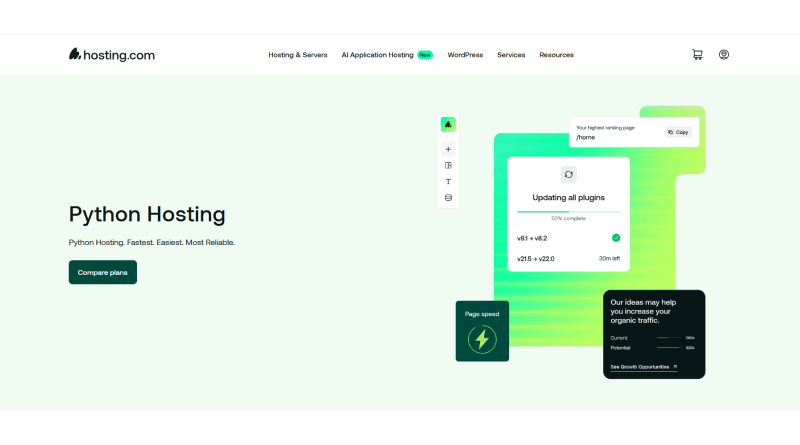Click the Current traffic bar
This screenshot has width=800, height=445.
point(669,338)
